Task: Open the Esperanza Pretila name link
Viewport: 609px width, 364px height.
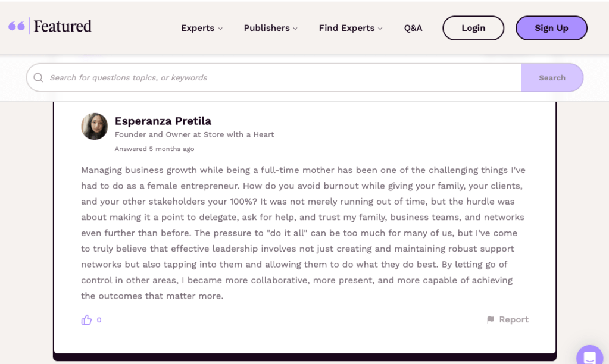Action: click(x=163, y=121)
